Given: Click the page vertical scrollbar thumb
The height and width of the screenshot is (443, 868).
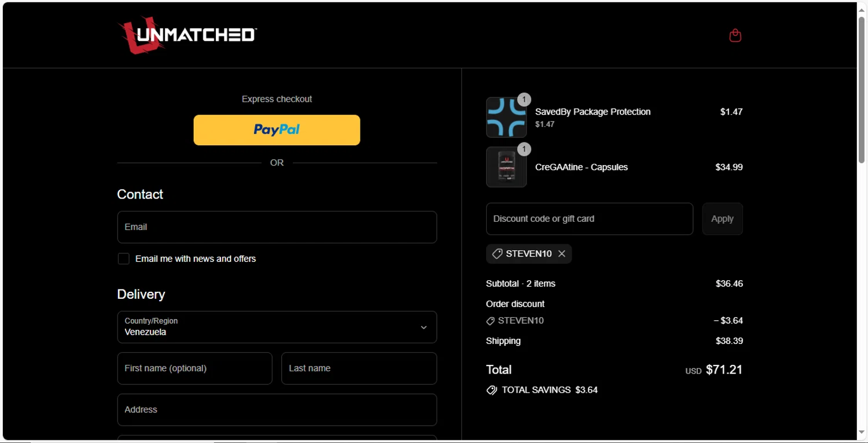Looking at the screenshot, I should tap(862, 90).
